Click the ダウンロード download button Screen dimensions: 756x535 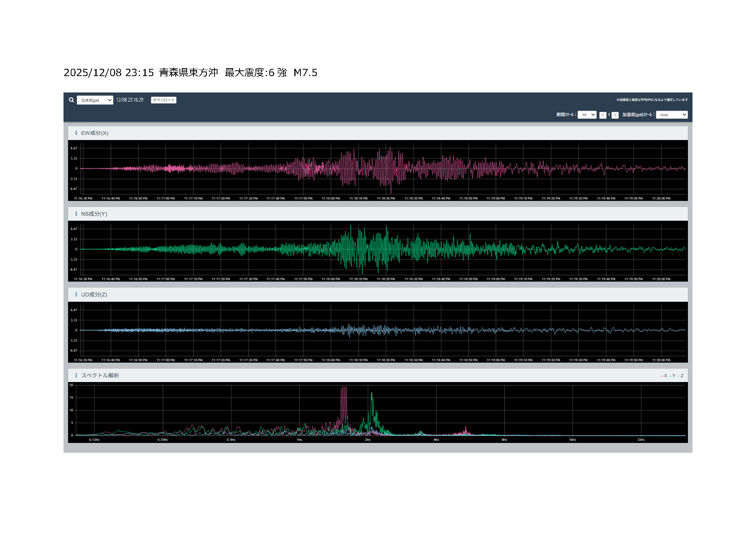coord(164,100)
